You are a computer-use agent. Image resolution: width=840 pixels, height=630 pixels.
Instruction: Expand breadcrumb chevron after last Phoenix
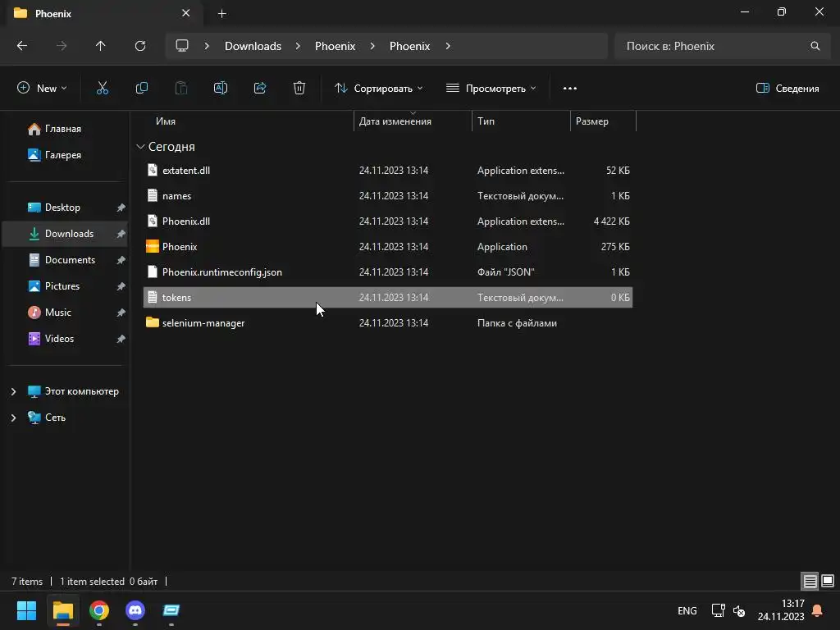(x=448, y=46)
